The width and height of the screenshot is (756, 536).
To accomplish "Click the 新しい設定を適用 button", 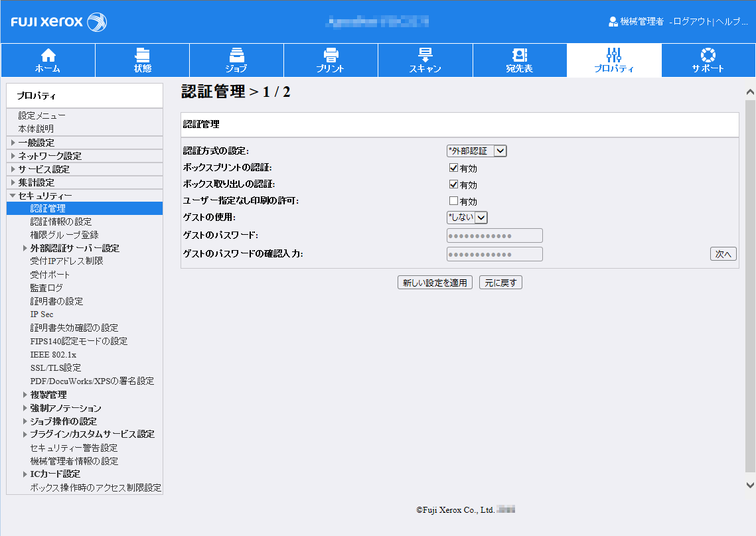I will coord(435,282).
